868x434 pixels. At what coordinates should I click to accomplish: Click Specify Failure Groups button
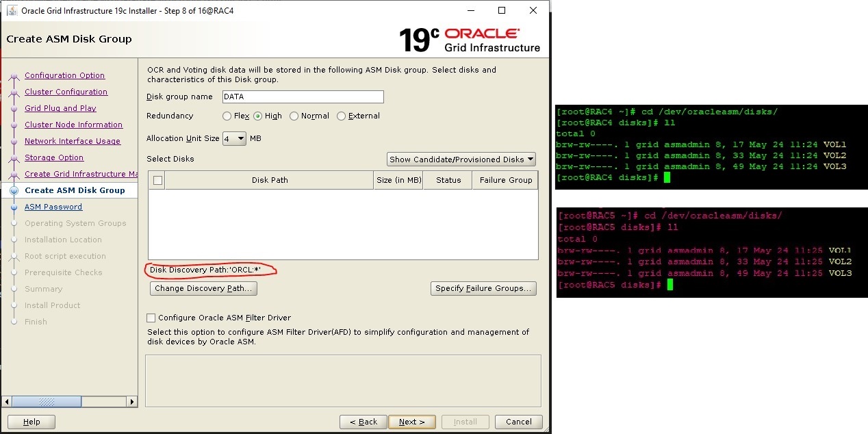pos(483,289)
